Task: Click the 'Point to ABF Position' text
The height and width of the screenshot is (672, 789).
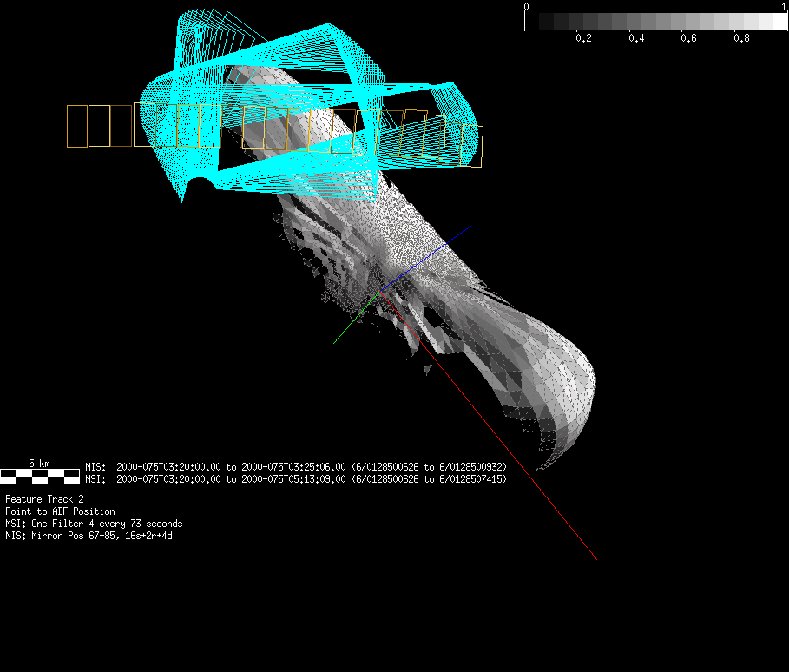Action: pyautogui.click(x=60, y=511)
